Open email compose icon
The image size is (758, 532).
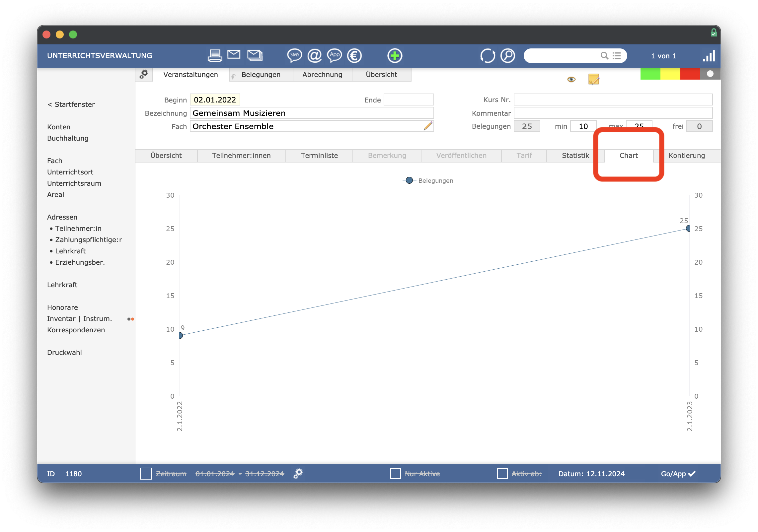234,56
